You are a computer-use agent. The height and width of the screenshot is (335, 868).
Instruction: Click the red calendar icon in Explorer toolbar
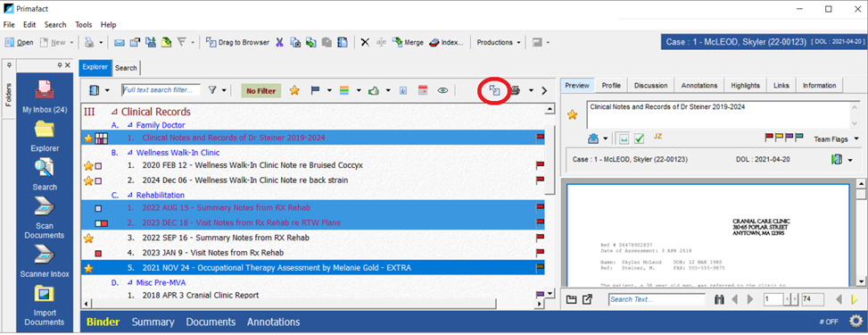[422, 90]
